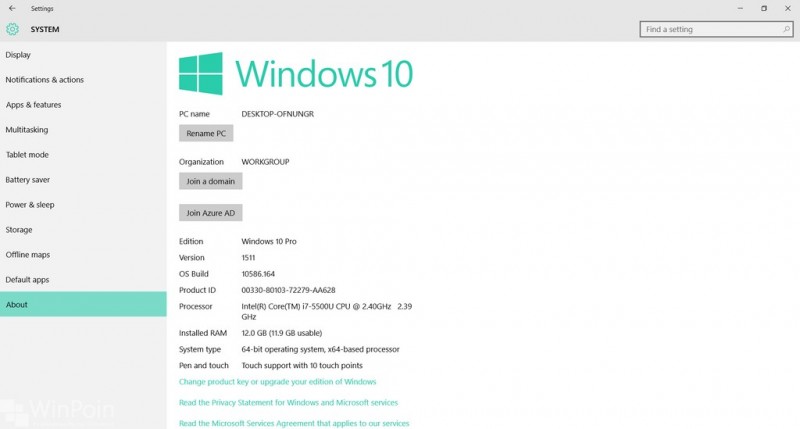Open Power & sleep settings
Image resolution: width=800 pixels, height=429 pixels.
pyautogui.click(x=83, y=205)
